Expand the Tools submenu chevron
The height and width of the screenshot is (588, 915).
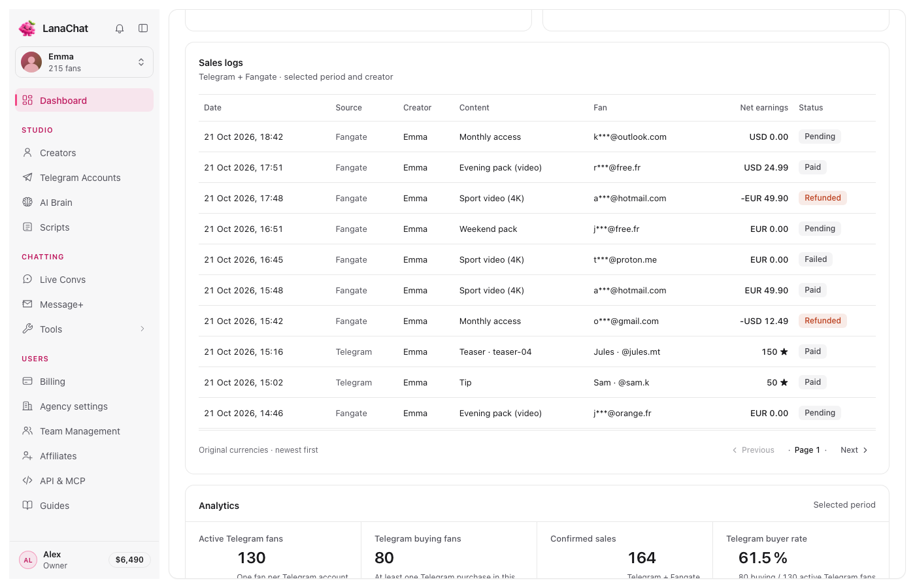pos(142,329)
